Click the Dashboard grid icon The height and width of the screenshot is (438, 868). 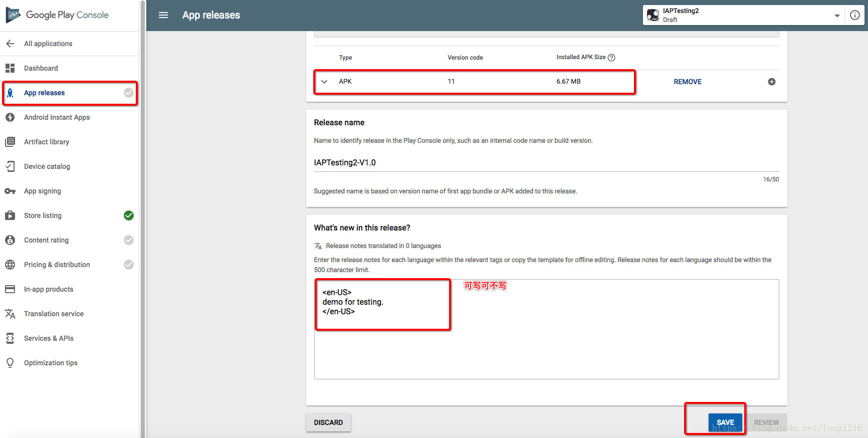(x=10, y=68)
